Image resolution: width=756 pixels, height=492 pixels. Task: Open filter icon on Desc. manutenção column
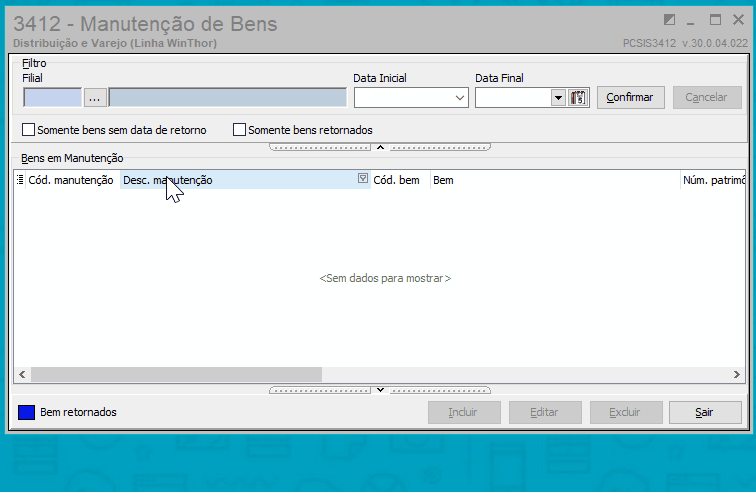pyautogui.click(x=363, y=178)
